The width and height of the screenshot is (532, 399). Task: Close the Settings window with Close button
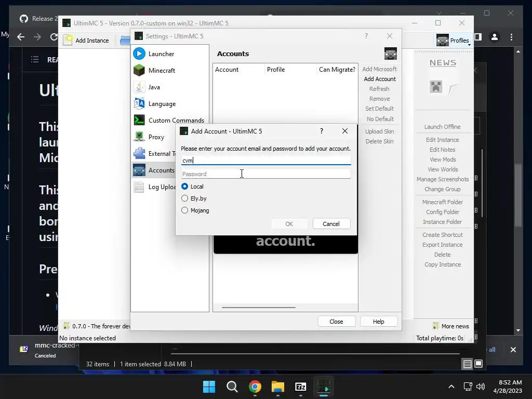point(336,321)
